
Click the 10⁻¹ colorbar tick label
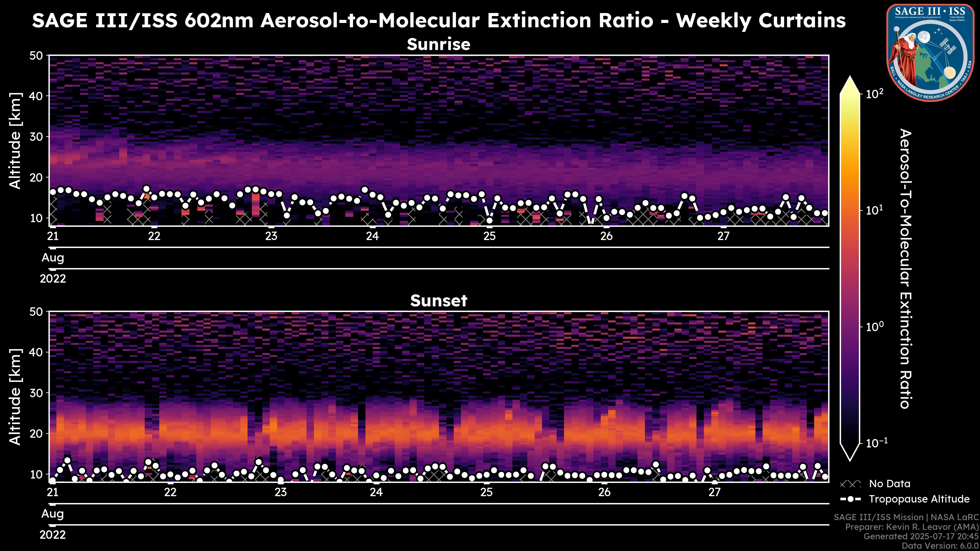[x=877, y=443]
